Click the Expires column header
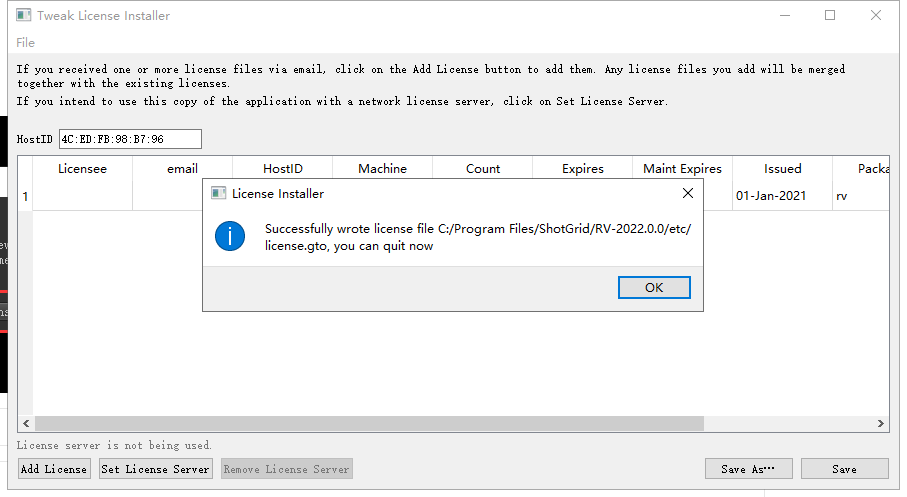The width and height of the screenshot is (907, 497). coord(582,169)
